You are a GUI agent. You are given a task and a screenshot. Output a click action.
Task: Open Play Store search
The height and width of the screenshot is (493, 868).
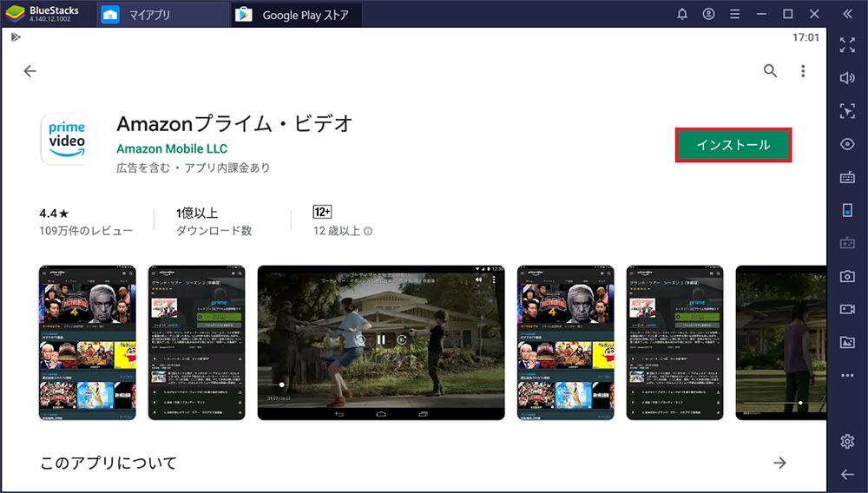click(770, 71)
